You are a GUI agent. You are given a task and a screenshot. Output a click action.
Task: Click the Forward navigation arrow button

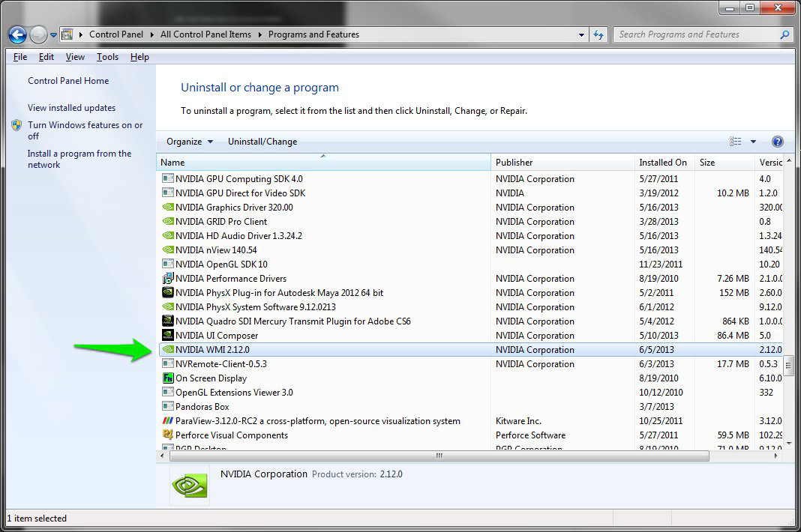tap(38, 34)
